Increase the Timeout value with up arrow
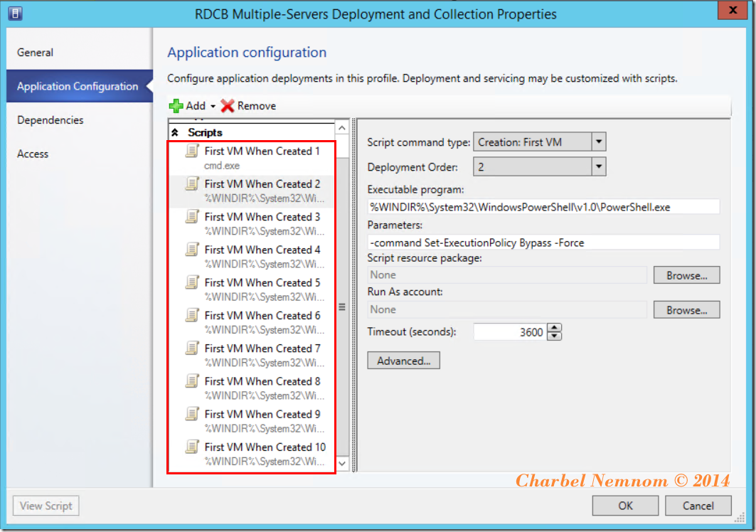The image size is (756, 532). [x=555, y=327]
